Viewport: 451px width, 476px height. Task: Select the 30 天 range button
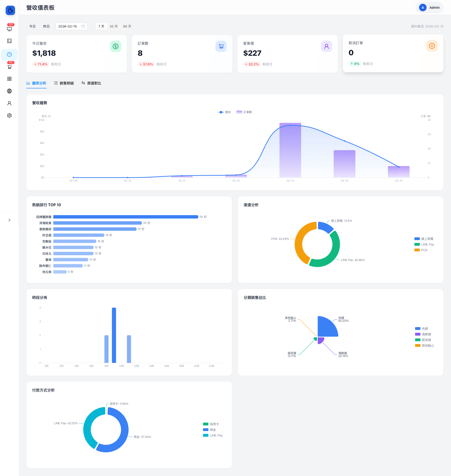tap(114, 27)
